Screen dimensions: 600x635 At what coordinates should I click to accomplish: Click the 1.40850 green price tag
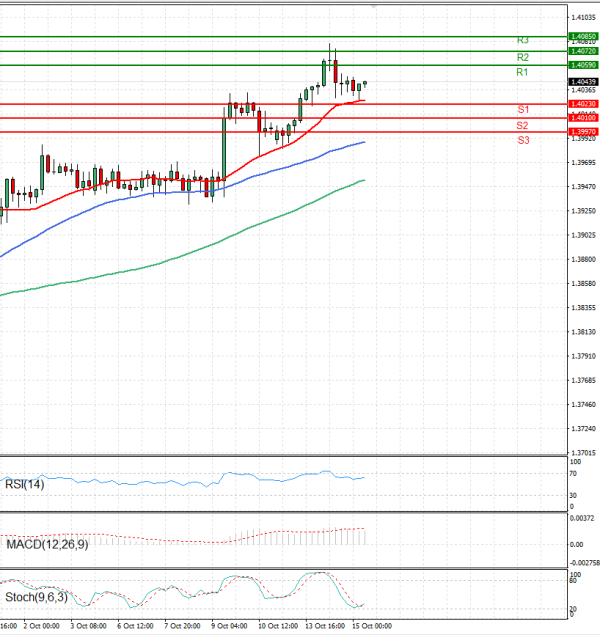(x=583, y=36)
